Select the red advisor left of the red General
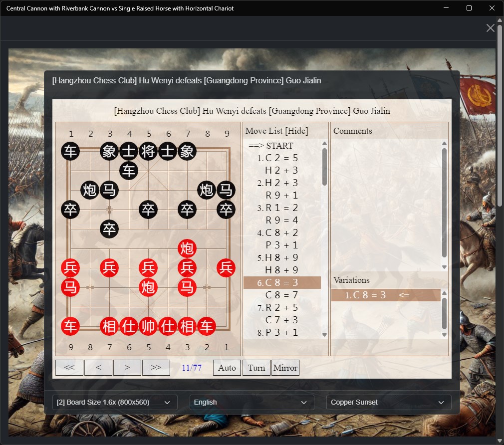504x445 pixels. click(129, 326)
